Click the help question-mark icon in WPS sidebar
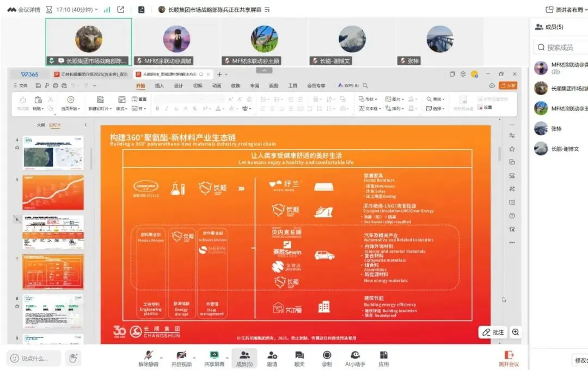 (x=512, y=216)
